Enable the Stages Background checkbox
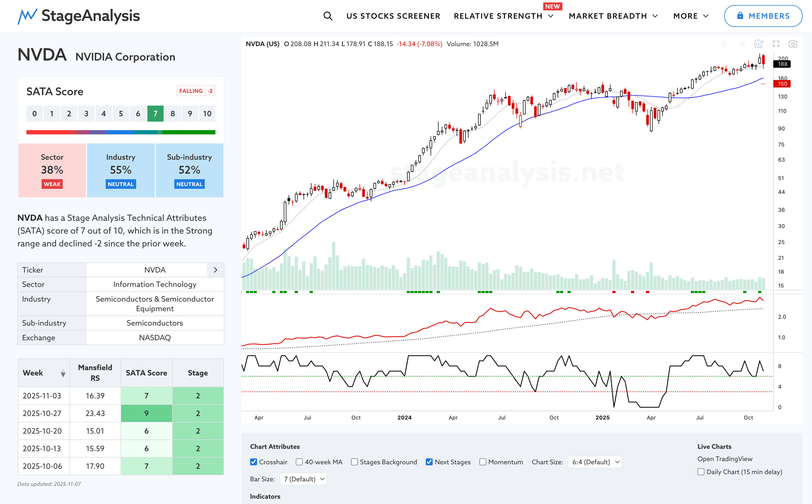812x504 pixels. pyautogui.click(x=354, y=462)
